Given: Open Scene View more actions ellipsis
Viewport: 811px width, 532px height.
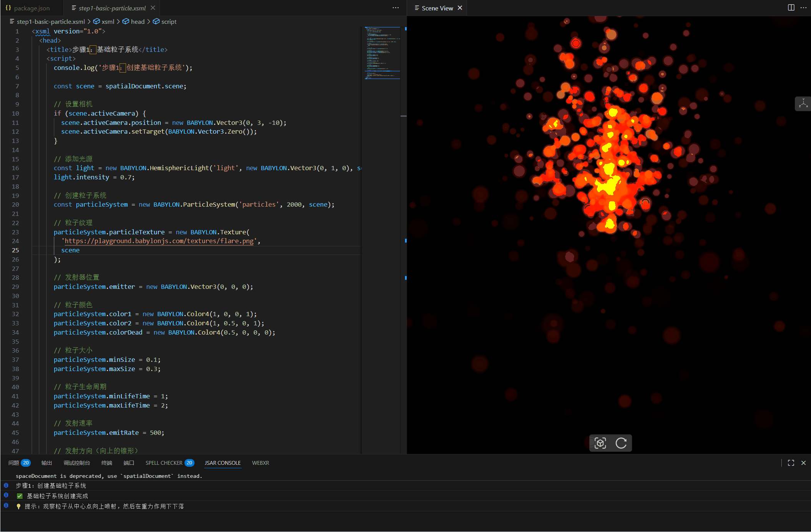Looking at the screenshot, I should [803, 8].
